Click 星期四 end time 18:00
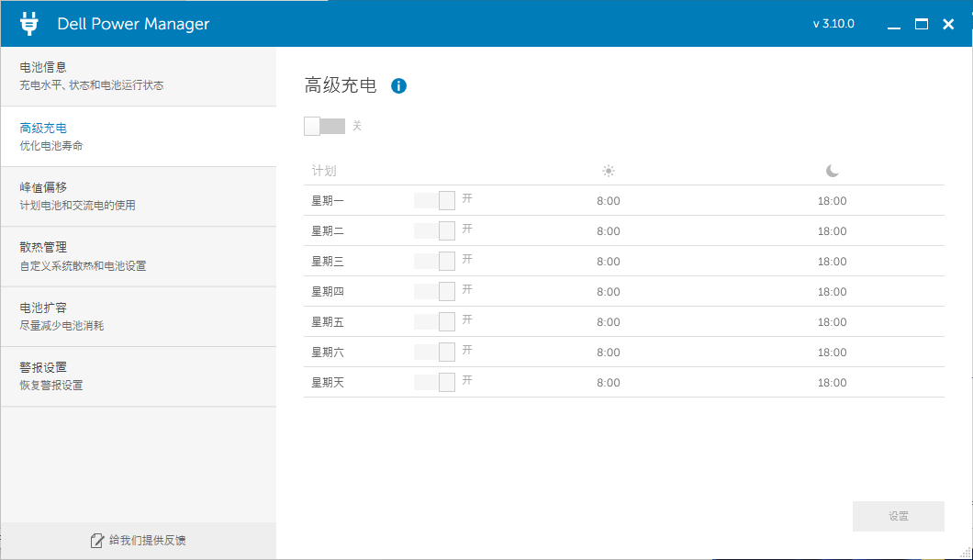 (833, 292)
